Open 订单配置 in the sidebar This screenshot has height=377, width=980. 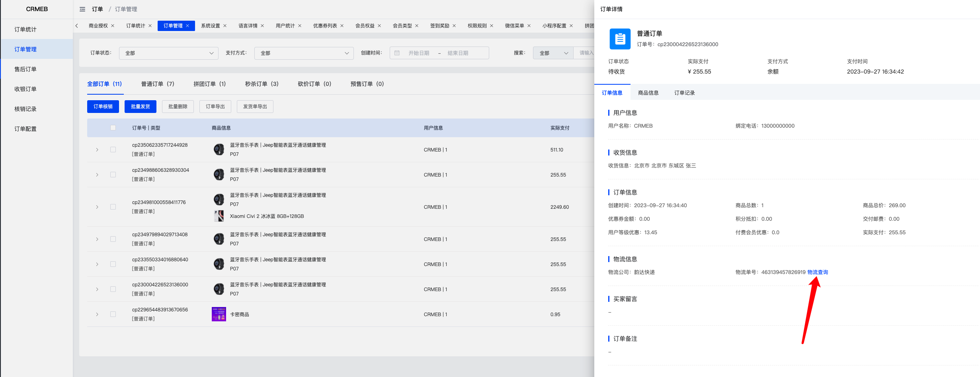(x=37, y=129)
